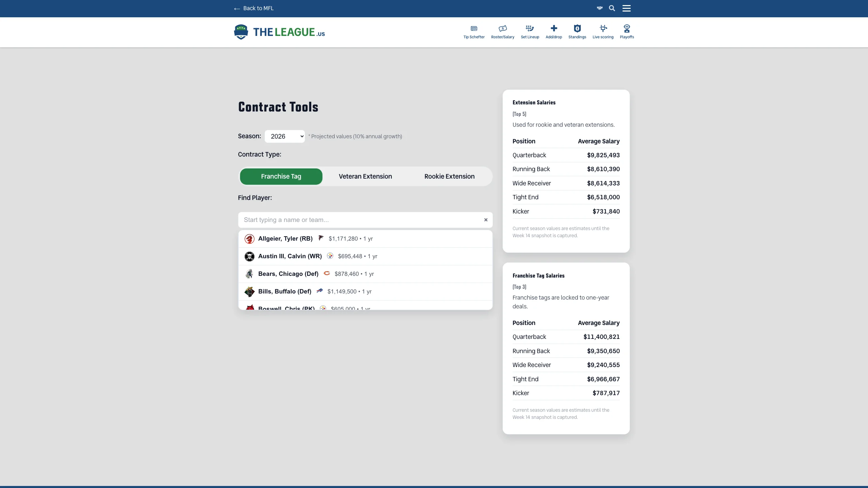
Task: Click team avatar beside Allgeier, Tyler
Action: click(x=250, y=239)
